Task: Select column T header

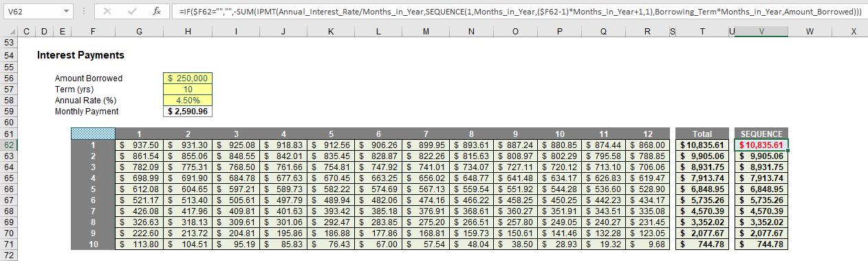Action: point(702,32)
